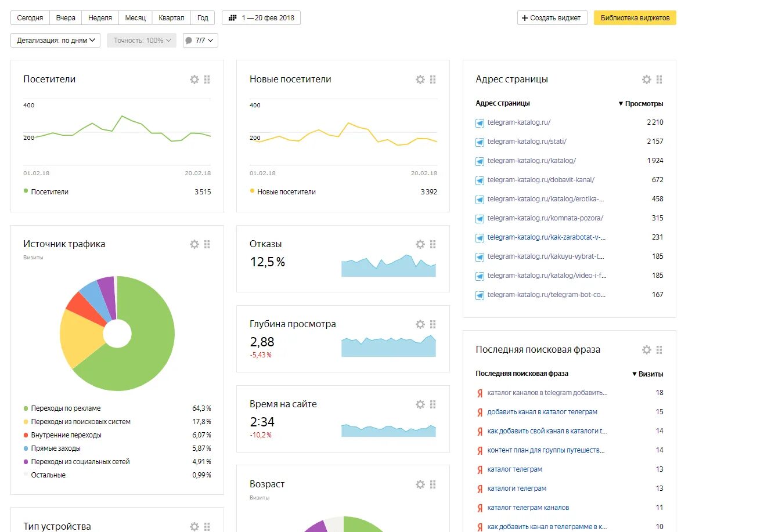Viewport: 782px width, 532px height.
Task: Open the Детализация: по дням dropdown
Action: [56, 41]
